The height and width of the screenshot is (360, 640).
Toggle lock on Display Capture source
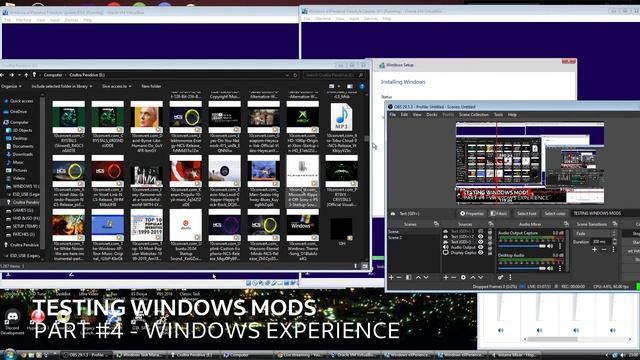tap(490, 253)
